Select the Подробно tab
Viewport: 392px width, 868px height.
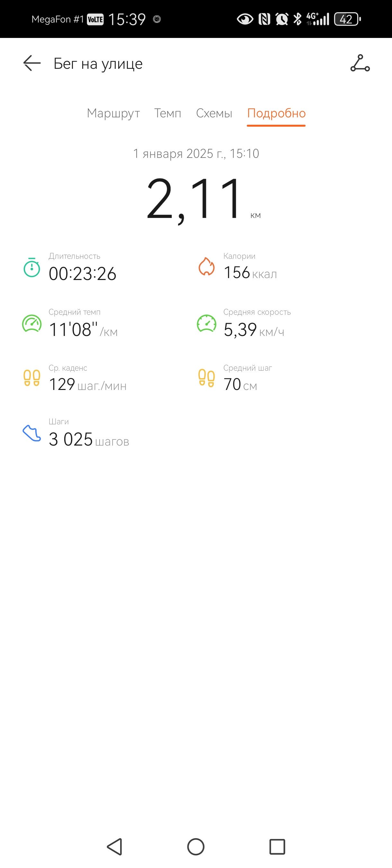276,114
